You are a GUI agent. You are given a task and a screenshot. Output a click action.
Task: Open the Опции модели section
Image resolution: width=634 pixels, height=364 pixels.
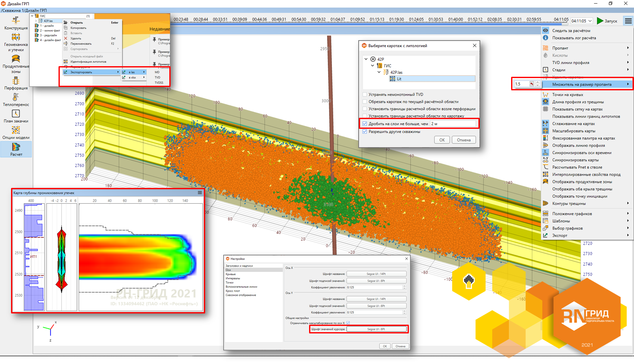tap(16, 133)
